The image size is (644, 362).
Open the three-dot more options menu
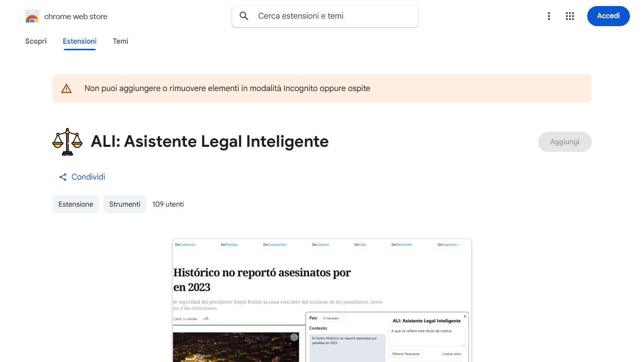click(549, 16)
